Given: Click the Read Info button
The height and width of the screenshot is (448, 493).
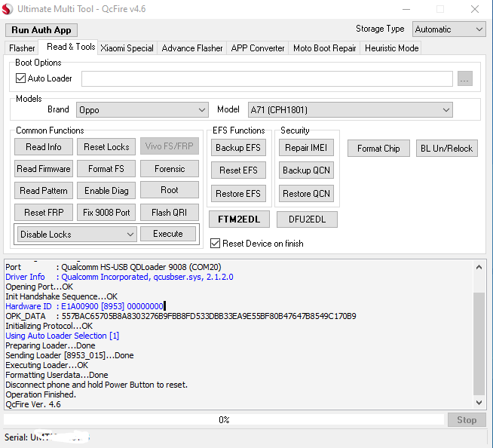Looking at the screenshot, I should click(x=44, y=147).
